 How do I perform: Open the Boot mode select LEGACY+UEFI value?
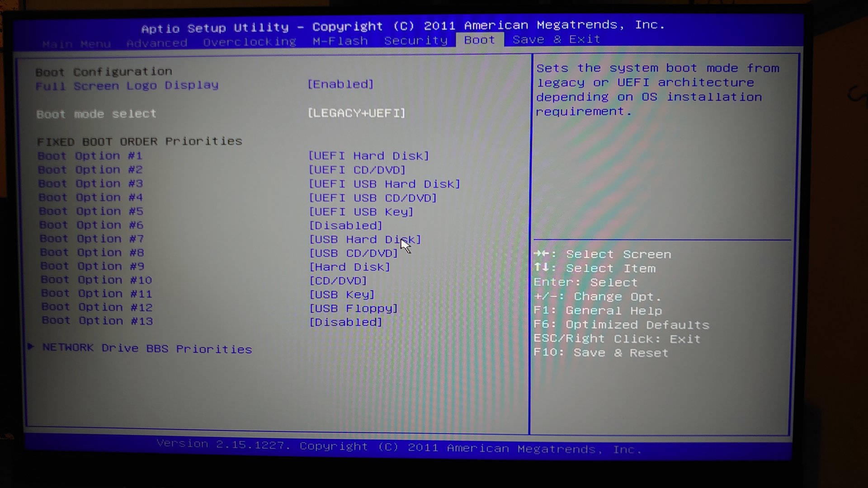pos(356,113)
